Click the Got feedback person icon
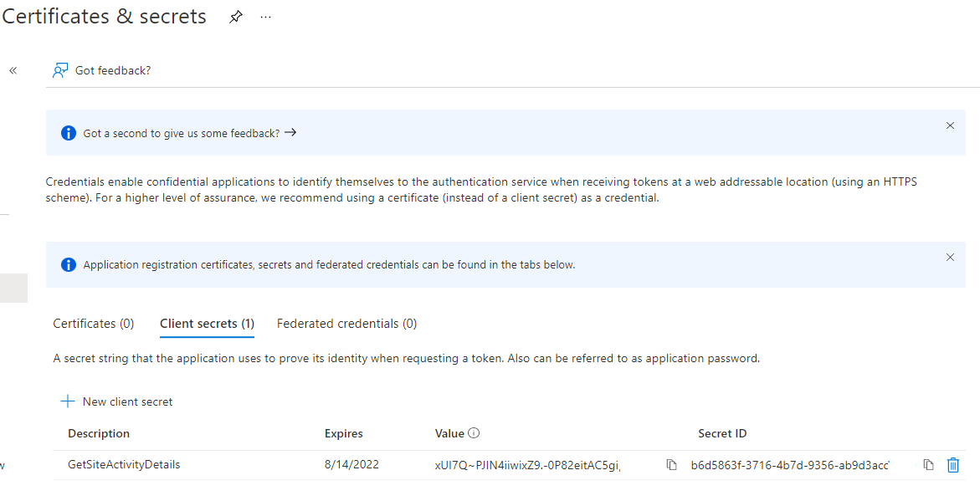Image resolution: width=980 pixels, height=501 pixels. [x=60, y=70]
